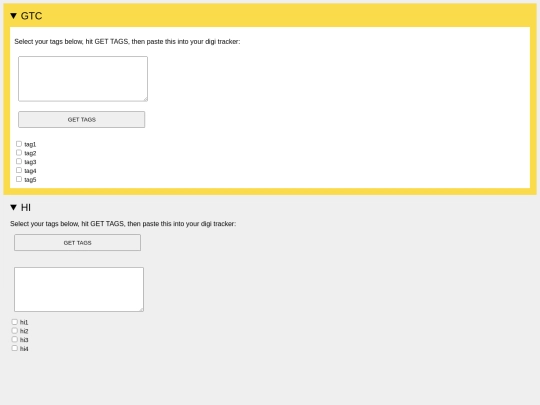Viewport: 540px width, 405px height.
Task: Focus the HI tags text area
Action: click(79, 290)
